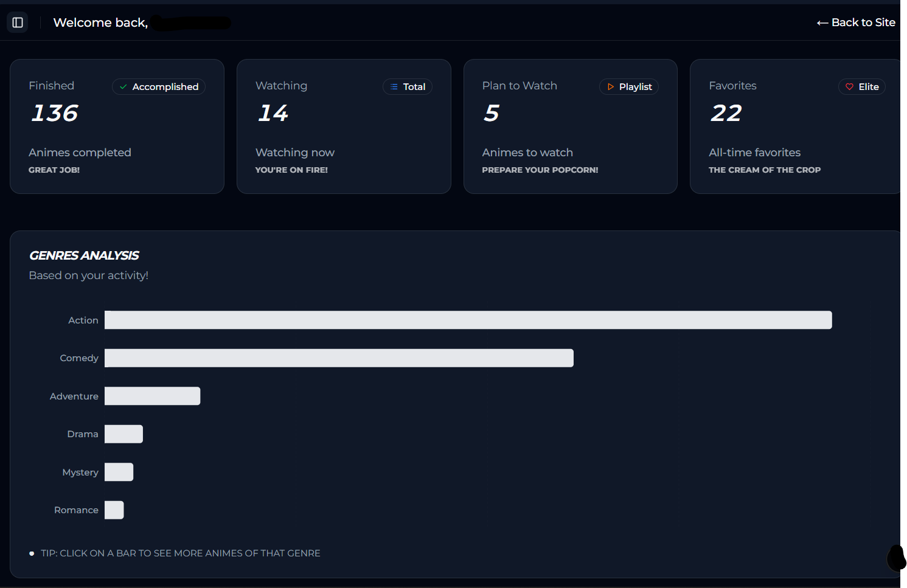
Task: Click the left arrow beside Back to Site
Action: click(x=822, y=22)
